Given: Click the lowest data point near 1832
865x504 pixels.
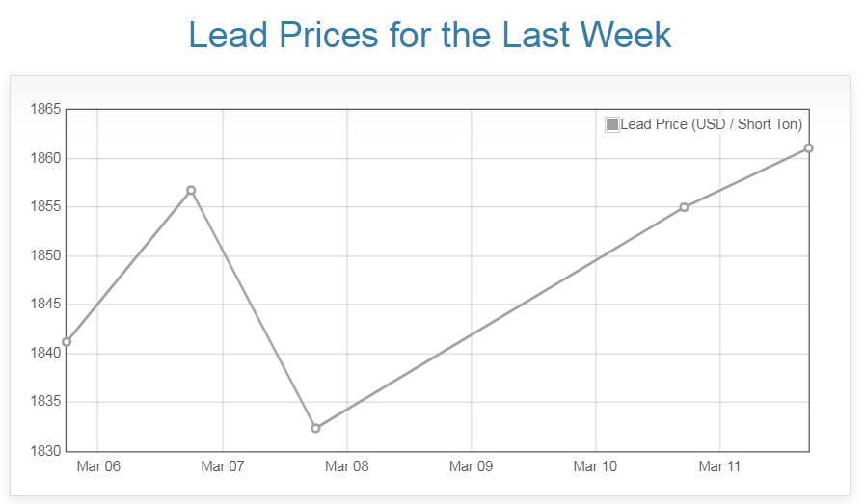Looking at the screenshot, I should (315, 428).
